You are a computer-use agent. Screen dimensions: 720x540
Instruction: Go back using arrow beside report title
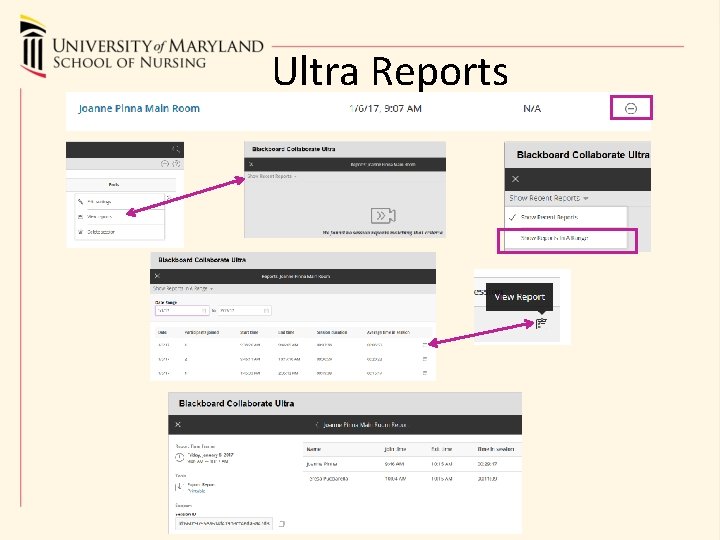click(x=317, y=425)
